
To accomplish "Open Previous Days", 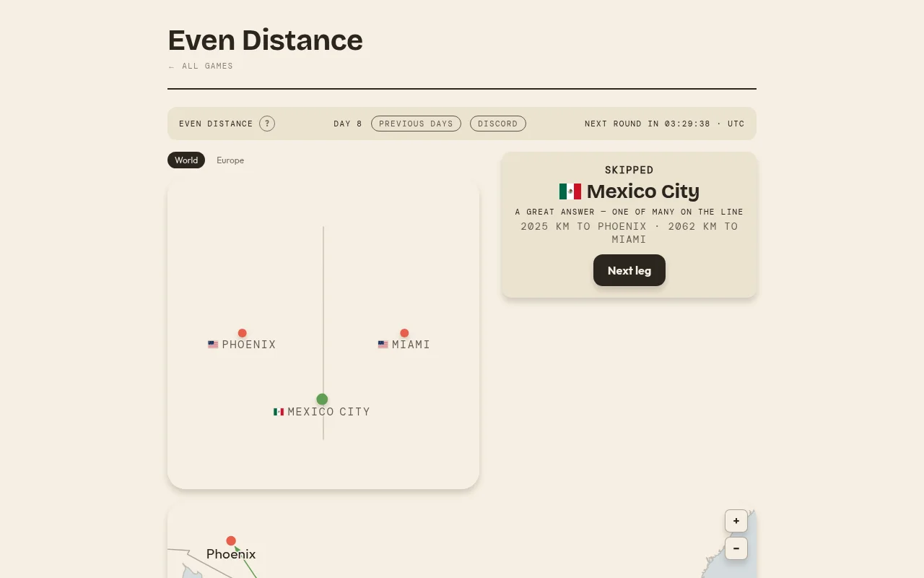I will tap(416, 124).
